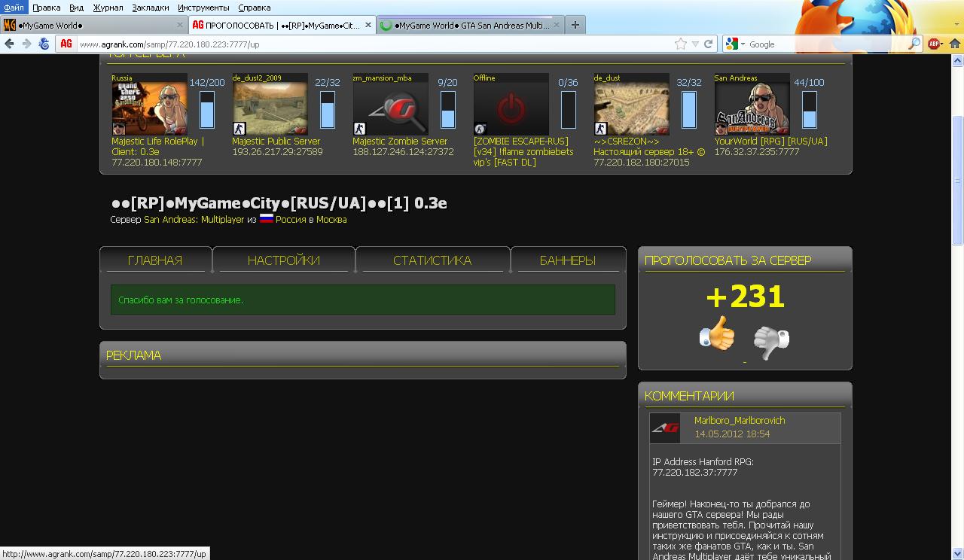Click into the Google search field
964x560 pixels.
827,44
